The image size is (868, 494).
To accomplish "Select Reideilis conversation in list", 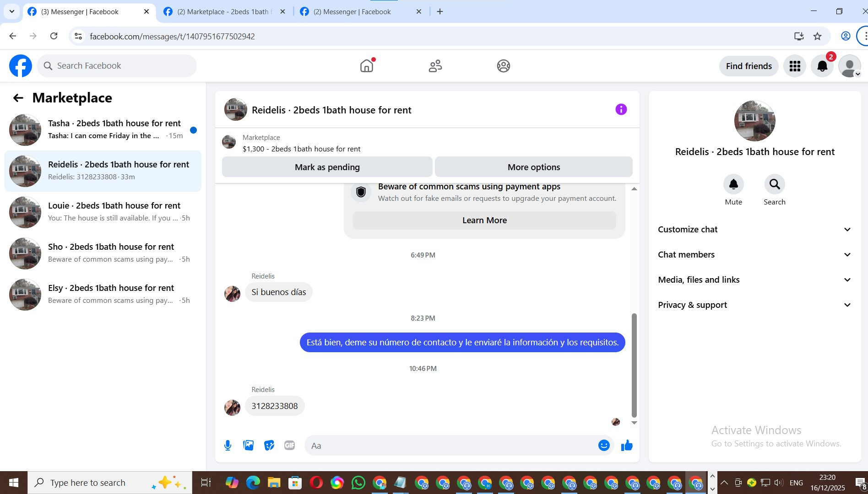I will click(103, 171).
